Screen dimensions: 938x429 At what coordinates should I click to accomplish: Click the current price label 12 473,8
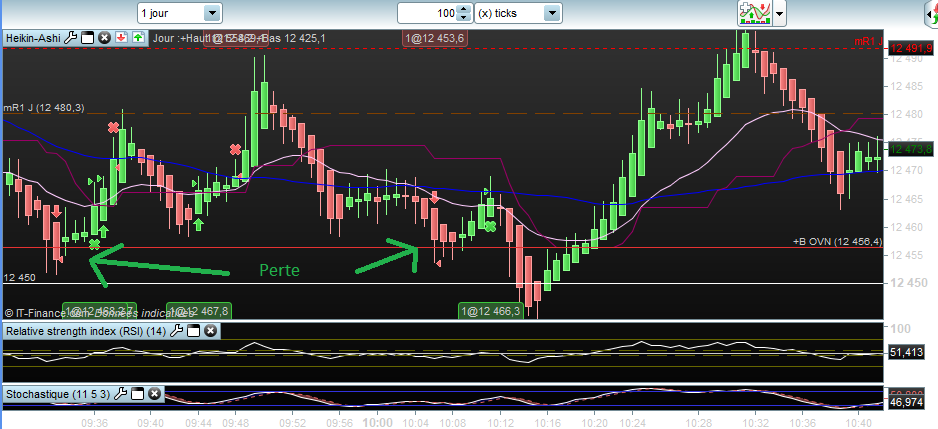910,149
